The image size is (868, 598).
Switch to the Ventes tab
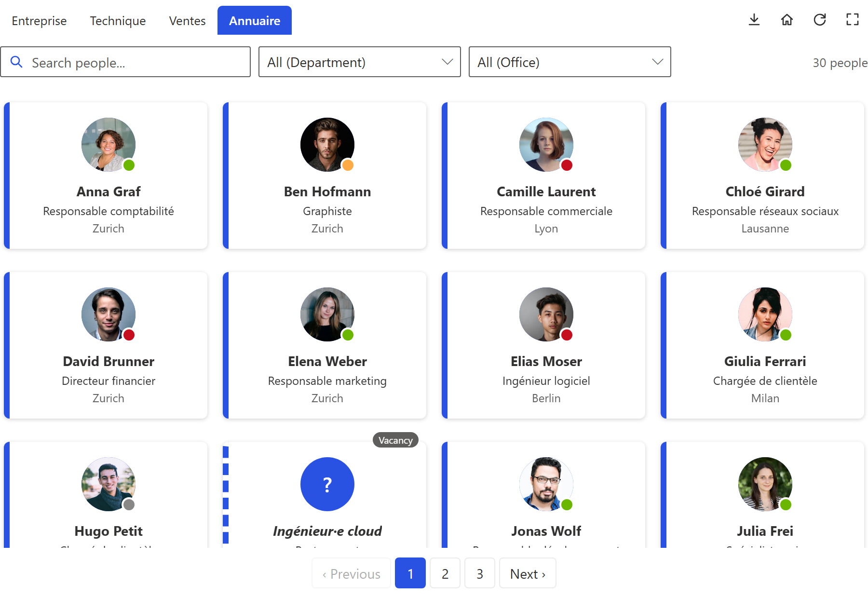[x=187, y=21]
